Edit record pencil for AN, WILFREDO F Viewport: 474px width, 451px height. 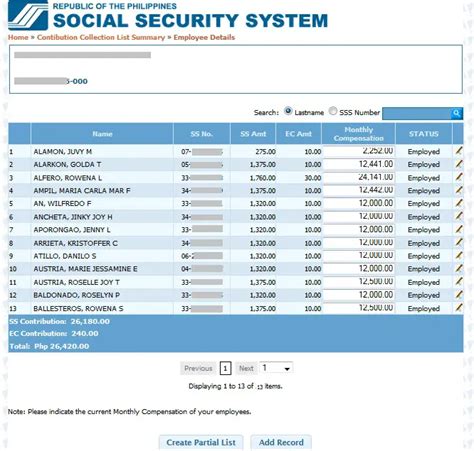(459, 203)
